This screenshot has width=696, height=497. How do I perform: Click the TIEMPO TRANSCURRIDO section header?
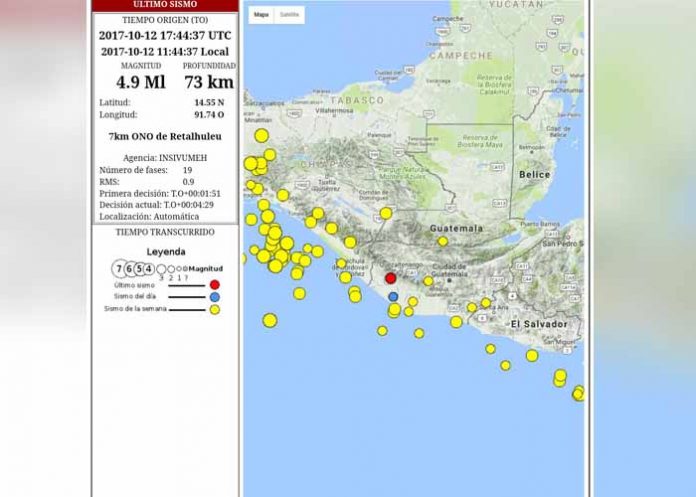click(165, 231)
